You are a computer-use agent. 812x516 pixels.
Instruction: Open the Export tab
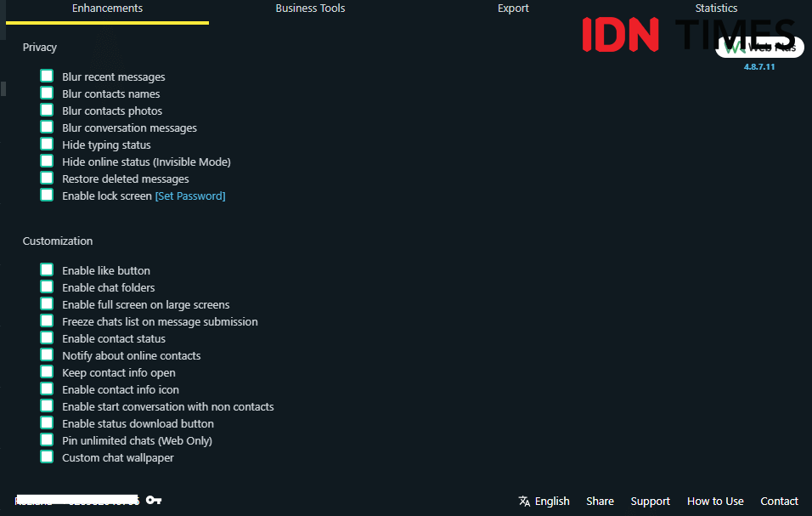(513, 9)
